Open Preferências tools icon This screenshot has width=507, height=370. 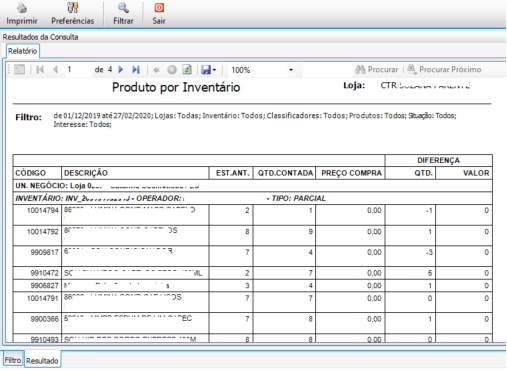tap(72, 8)
